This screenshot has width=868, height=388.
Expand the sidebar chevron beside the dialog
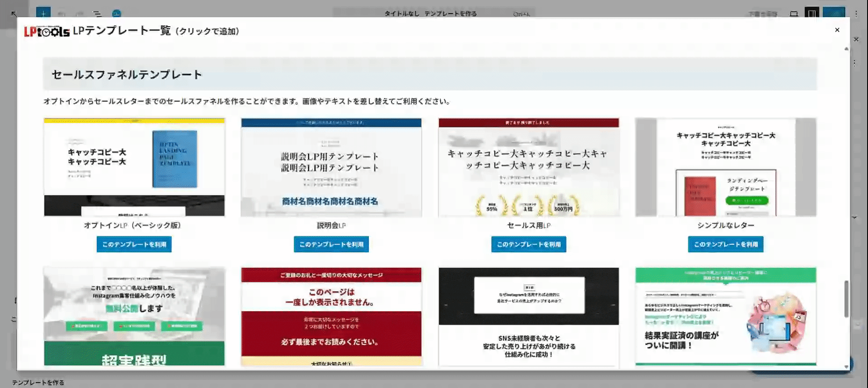pyautogui.click(x=854, y=218)
